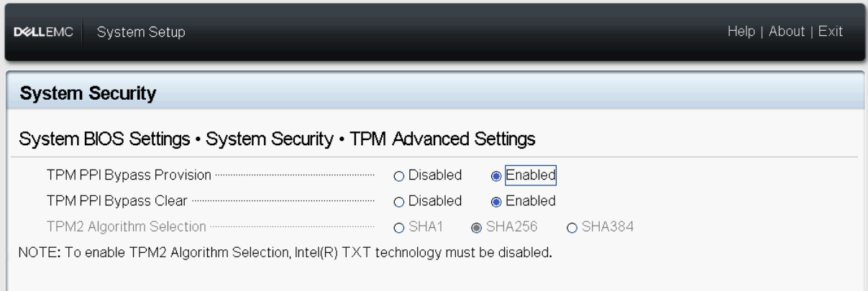Image resolution: width=868 pixels, height=291 pixels.
Task: Disable TPM PPI Bypass Provision
Action: click(399, 175)
